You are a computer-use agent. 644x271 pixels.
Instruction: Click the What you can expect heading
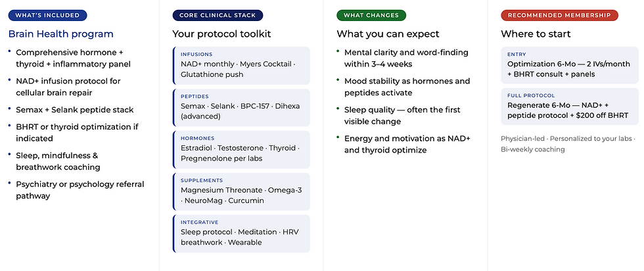[388, 34]
